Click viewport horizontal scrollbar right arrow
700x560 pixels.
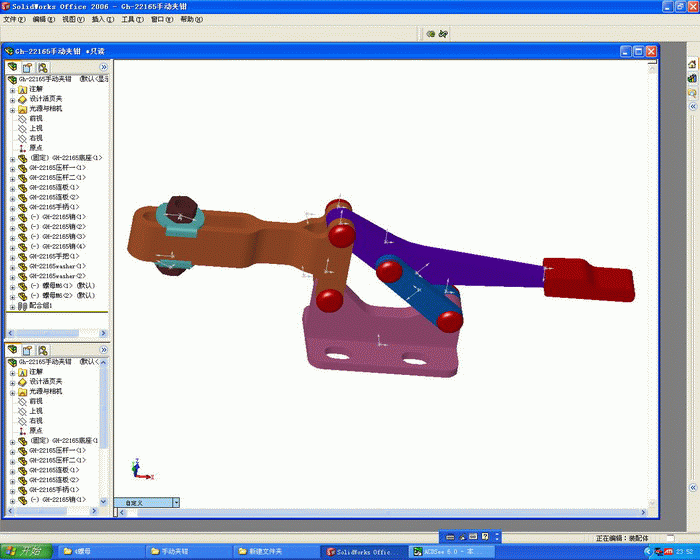pos(643,512)
